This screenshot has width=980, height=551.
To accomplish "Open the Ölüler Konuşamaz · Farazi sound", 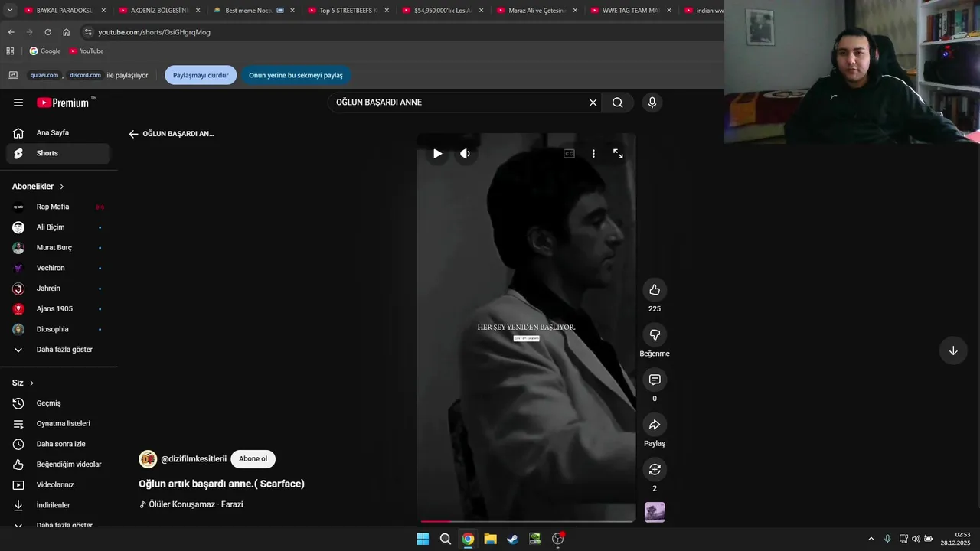I will [x=191, y=504].
